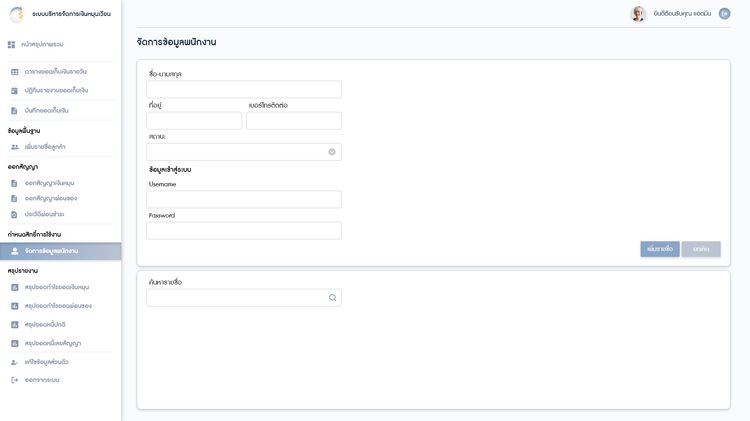Click into the Password field

click(244, 231)
